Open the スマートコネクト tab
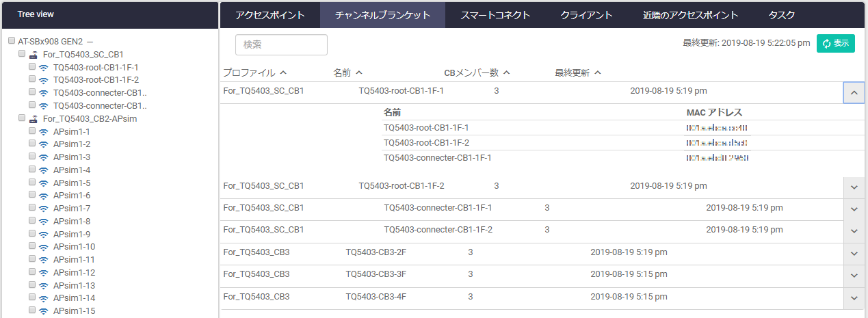The height and width of the screenshot is (318, 868). pyautogui.click(x=492, y=14)
